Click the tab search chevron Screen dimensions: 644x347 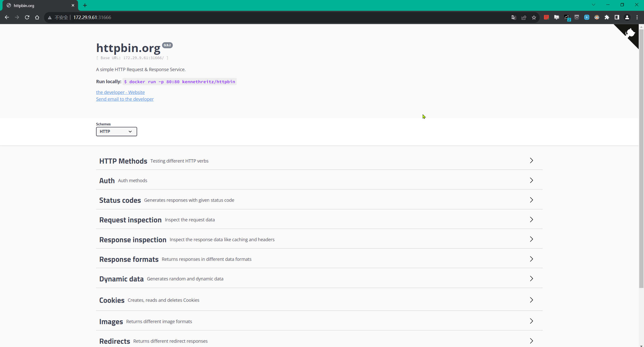[593, 5]
